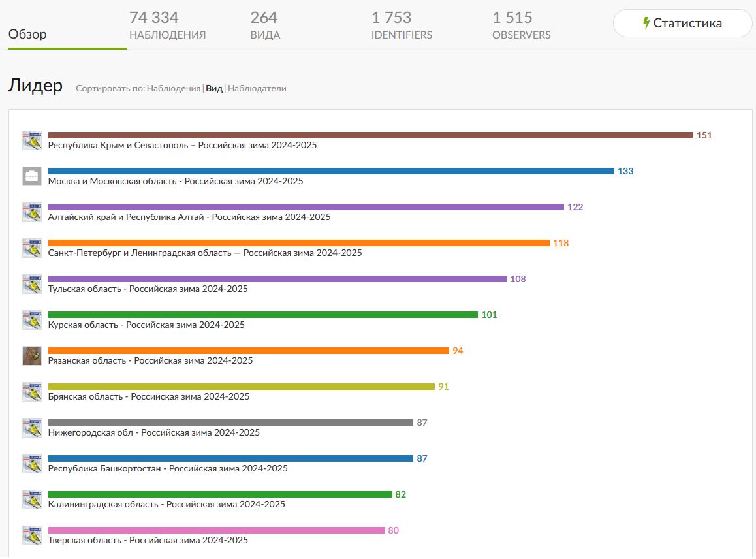Sort leaderboard by Наблюдатели
The image size is (756, 559).
point(257,88)
